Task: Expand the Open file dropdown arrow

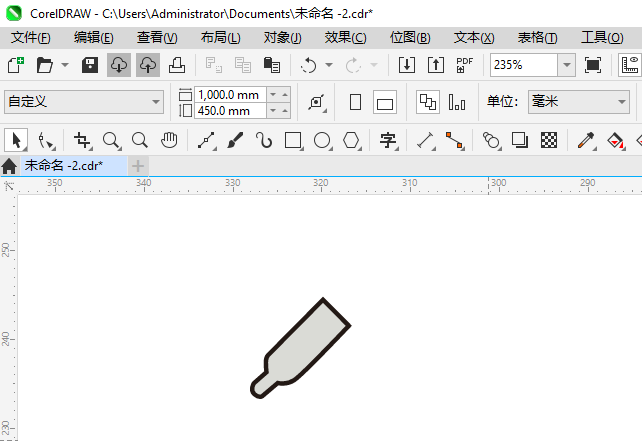Action: [65, 65]
